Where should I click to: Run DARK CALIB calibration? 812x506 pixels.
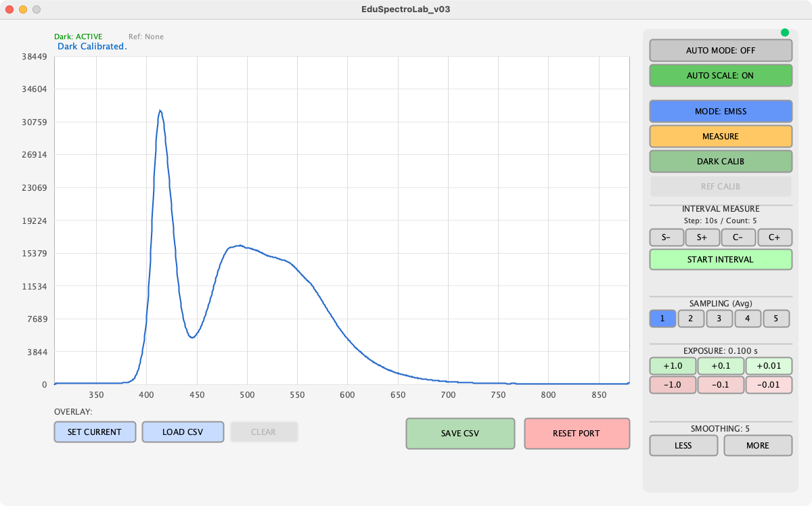tap(721, 162)
